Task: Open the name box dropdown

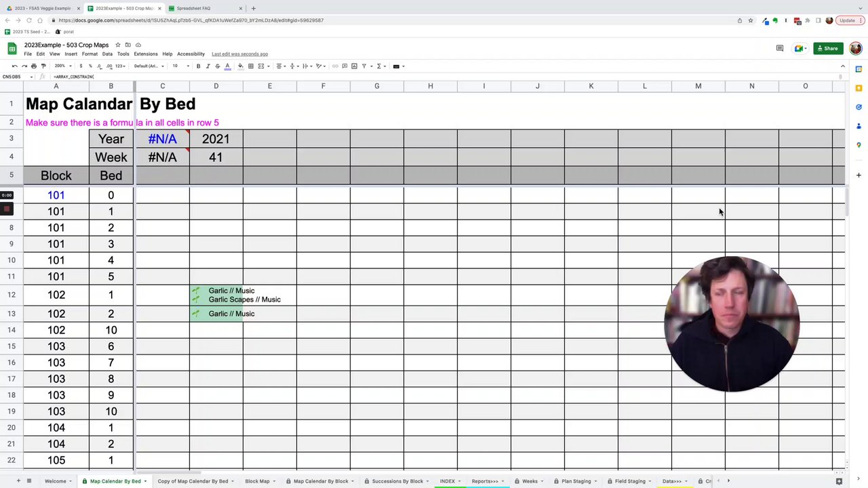Action: (x=31, y=77)
